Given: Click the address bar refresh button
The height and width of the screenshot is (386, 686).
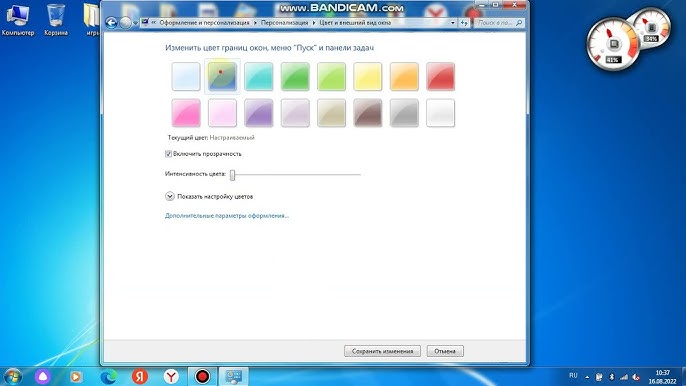Looking at the screenshot, I should [x=464, y=23].
